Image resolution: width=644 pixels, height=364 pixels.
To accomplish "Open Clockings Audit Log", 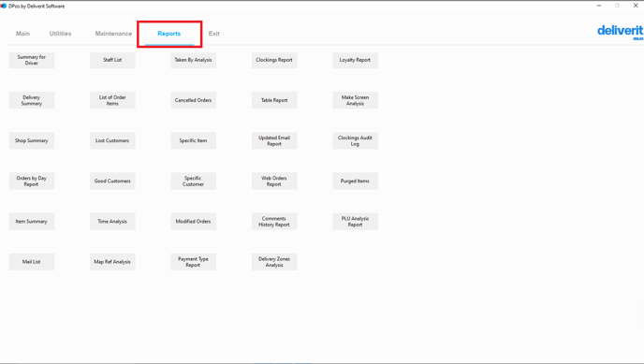I will coord(356,140).
